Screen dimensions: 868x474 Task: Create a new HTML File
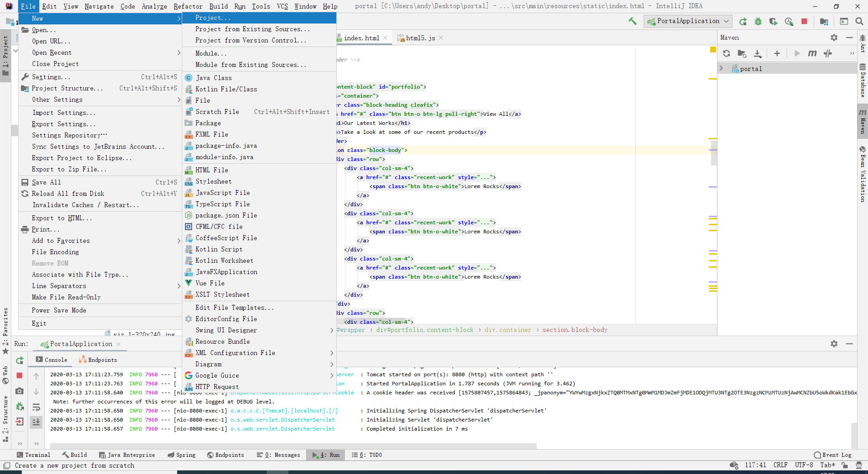(x=259, y=170)
